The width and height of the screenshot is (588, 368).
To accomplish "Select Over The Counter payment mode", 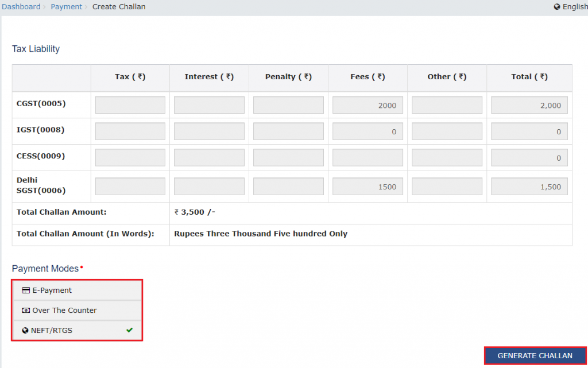I will (78, 310).
